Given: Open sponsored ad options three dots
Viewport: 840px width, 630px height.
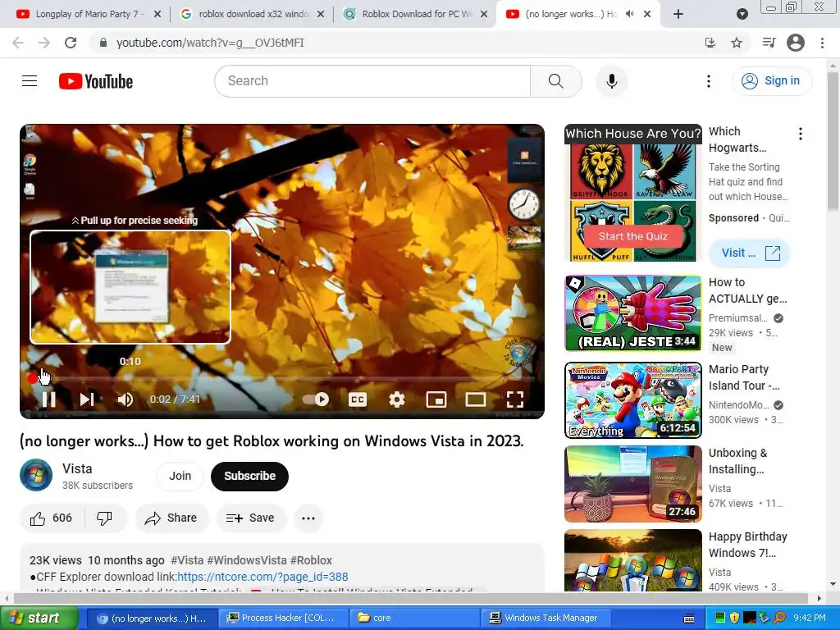Looking at the screenshot, I should 801,134.
